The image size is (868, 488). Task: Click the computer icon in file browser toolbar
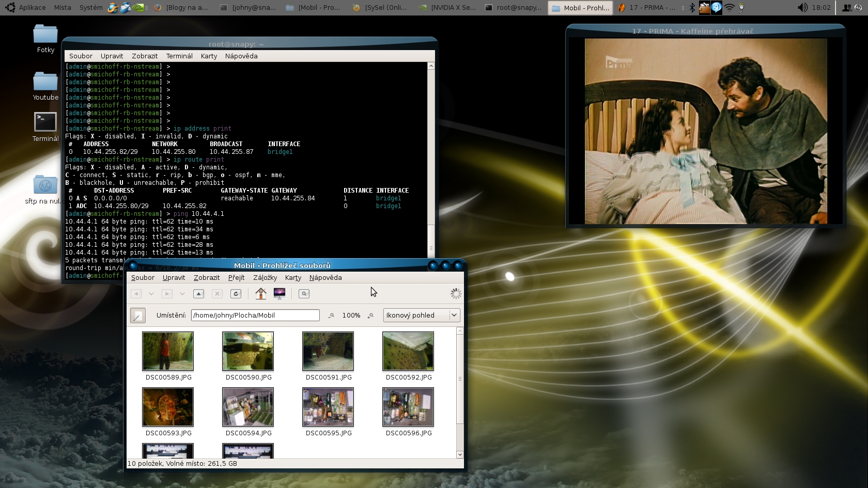(280, 293)
